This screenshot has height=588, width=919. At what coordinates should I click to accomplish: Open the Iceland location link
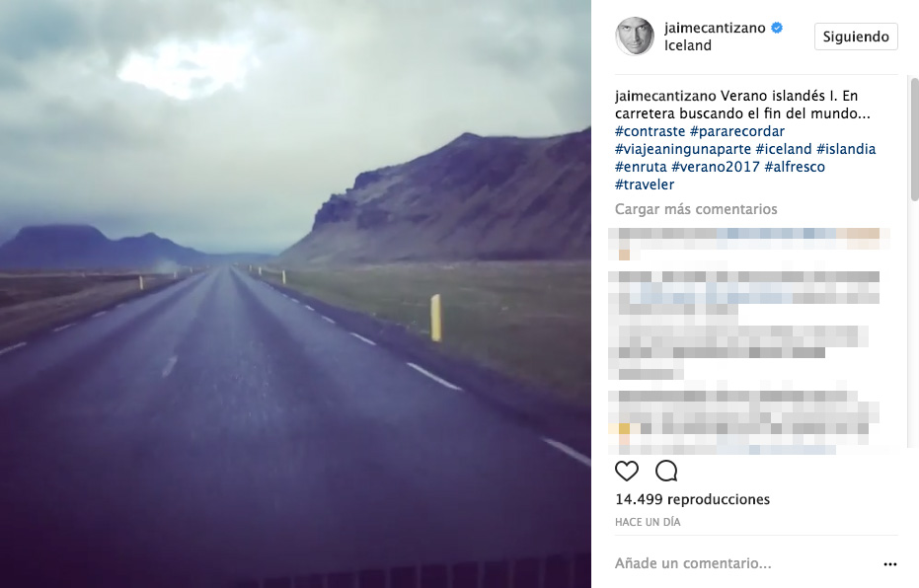point(687,45)
